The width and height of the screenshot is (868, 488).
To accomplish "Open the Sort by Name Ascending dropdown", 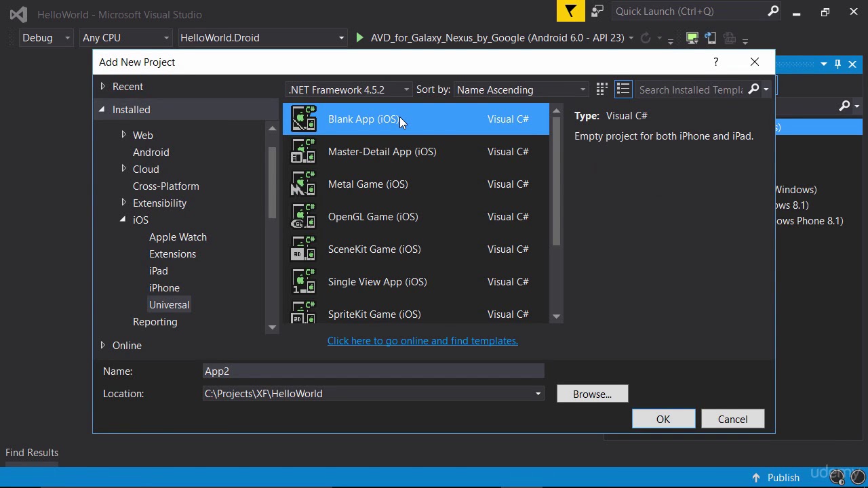I will click(521, 89).
